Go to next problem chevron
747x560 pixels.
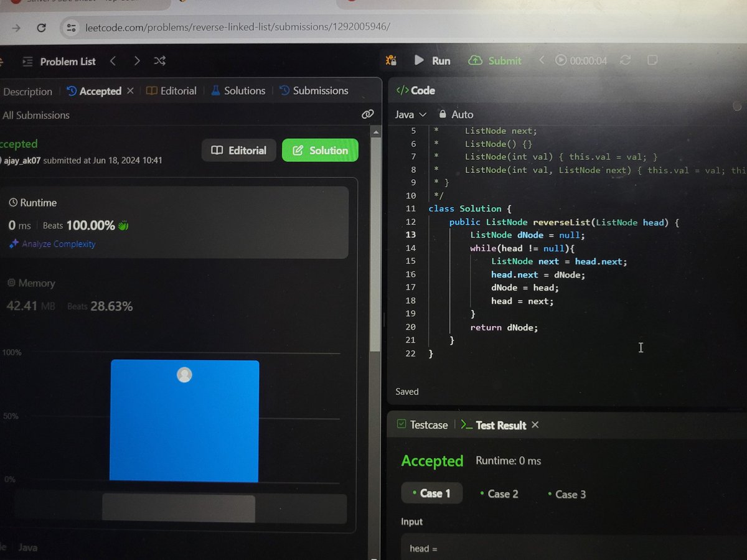pos(136,61)
